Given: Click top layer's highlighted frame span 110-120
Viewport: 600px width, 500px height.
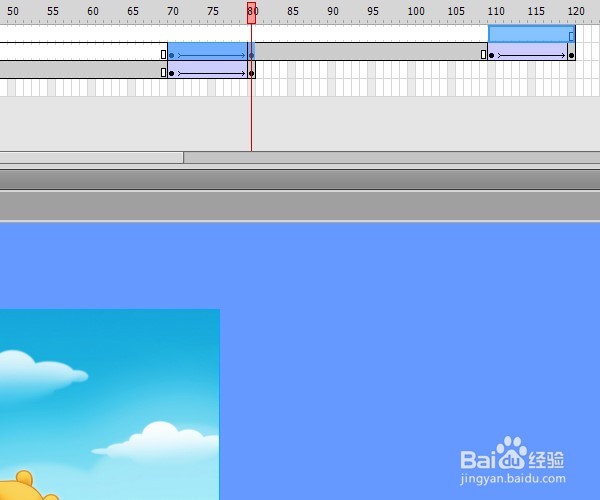Looking at the screenshot, I should pyautogui.click(x=532, y=34).
